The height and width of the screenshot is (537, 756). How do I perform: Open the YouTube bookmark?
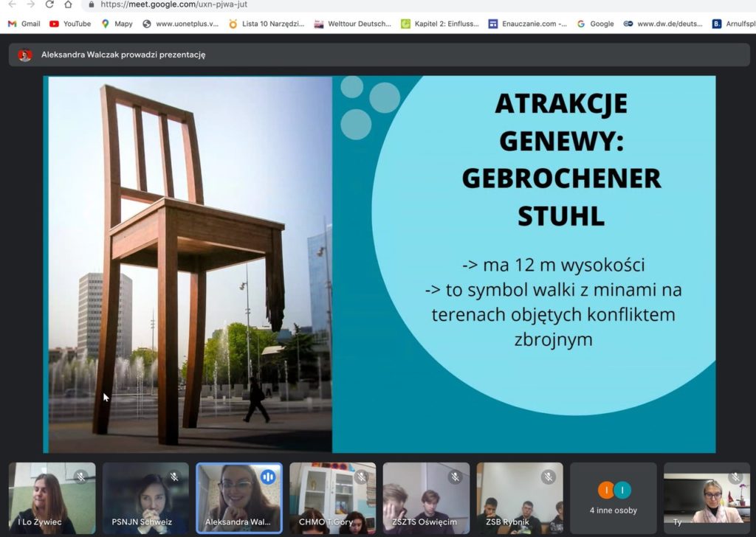tap(70, 24)
